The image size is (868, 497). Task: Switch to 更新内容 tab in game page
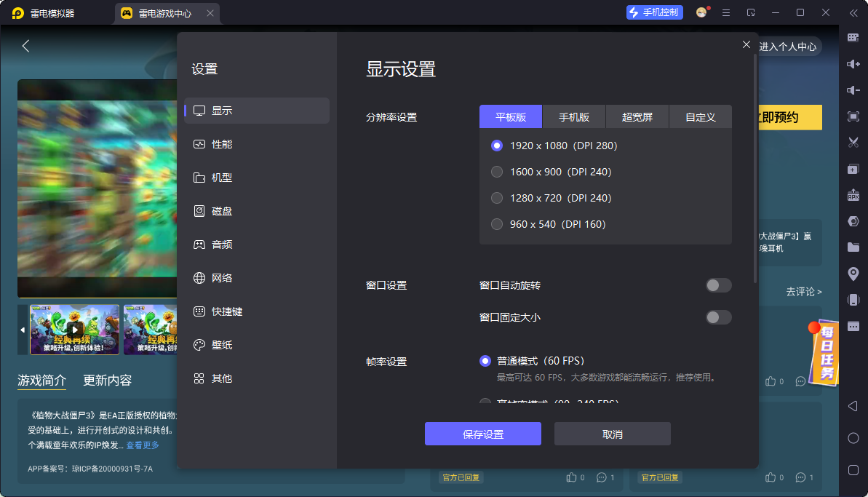(x=108, y=381)
